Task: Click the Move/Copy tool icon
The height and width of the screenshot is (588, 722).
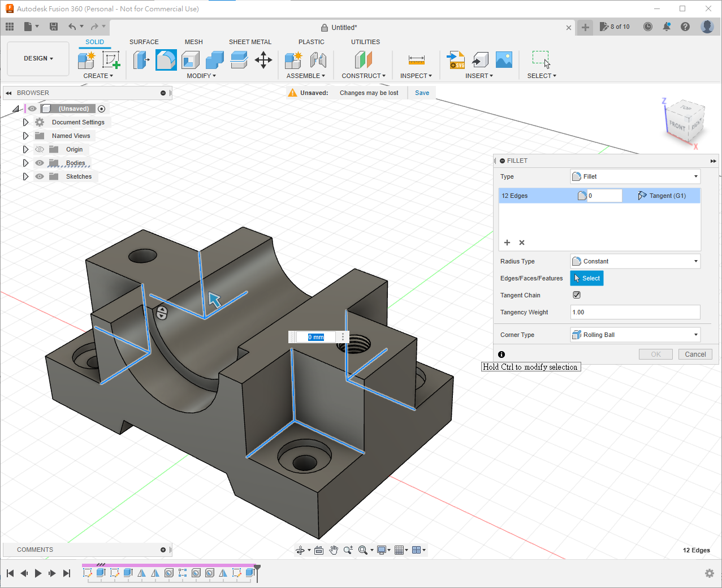Action: [x=263, y=60]
